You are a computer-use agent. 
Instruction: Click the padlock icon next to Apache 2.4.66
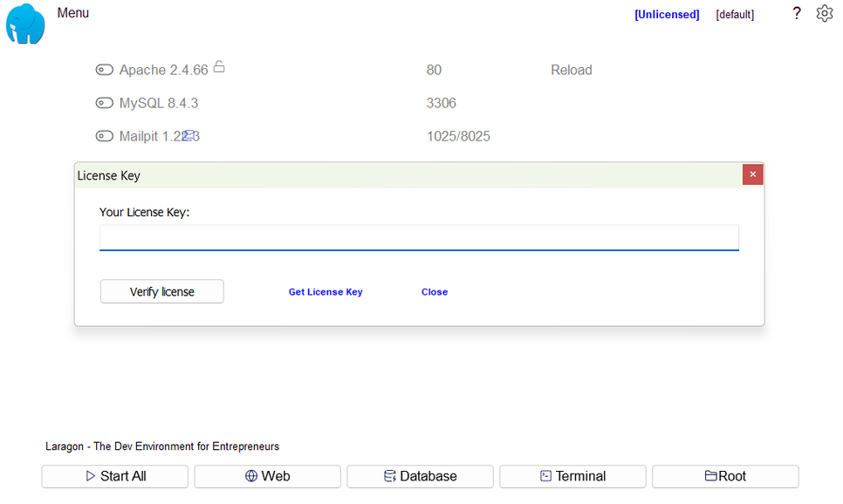218,65
